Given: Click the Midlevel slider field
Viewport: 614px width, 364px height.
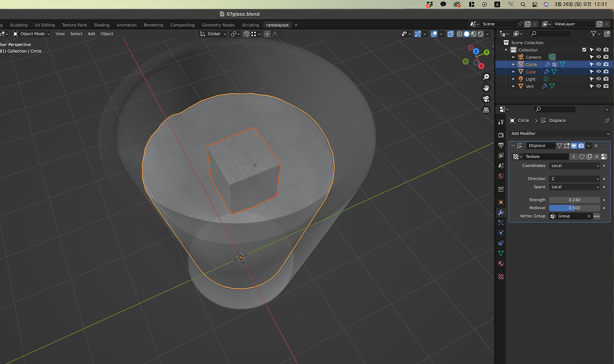Looking at the screenshot, I should [574, 208].
